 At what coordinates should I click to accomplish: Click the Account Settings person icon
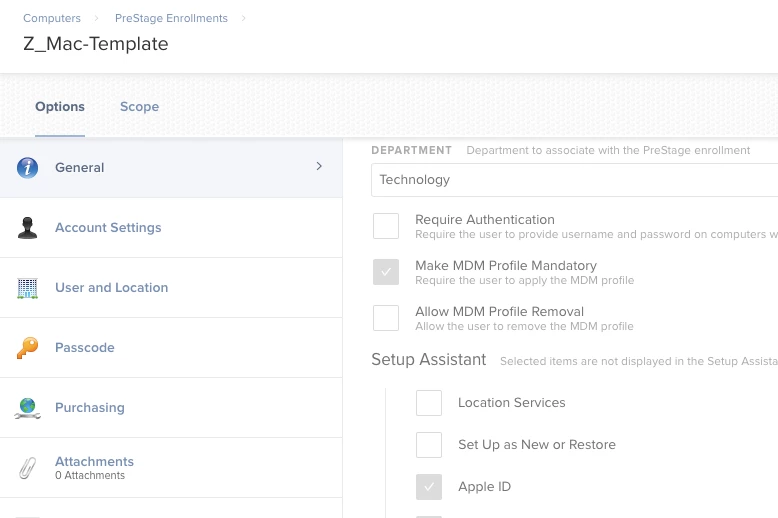(x=27, y=228)
